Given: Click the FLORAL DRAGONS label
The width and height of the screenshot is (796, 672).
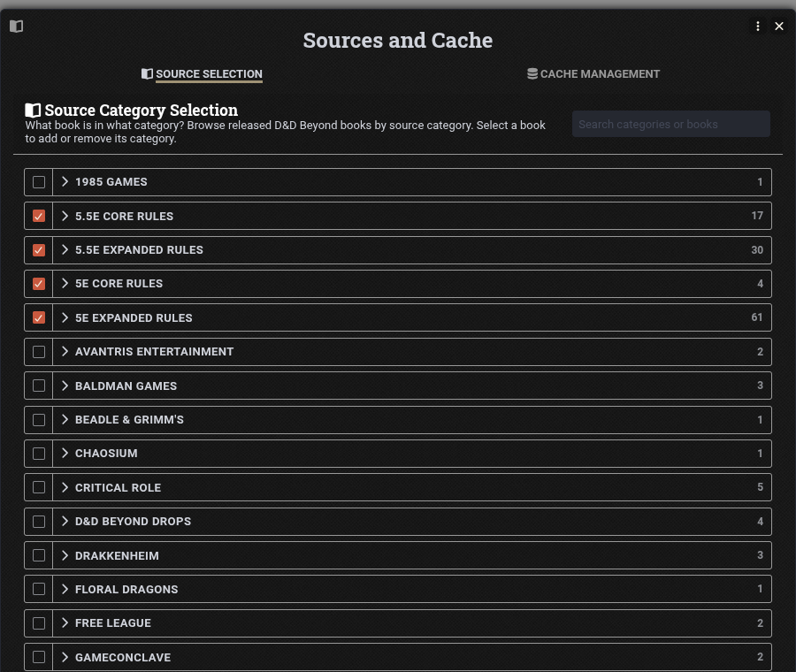Looking at the screenshot, I should (126, 589).
